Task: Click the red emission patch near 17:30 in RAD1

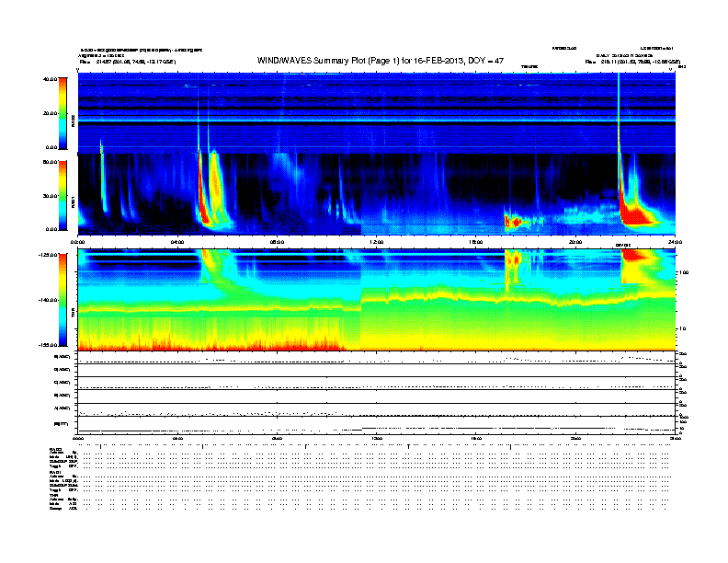Action: click(x=515, y=223)
